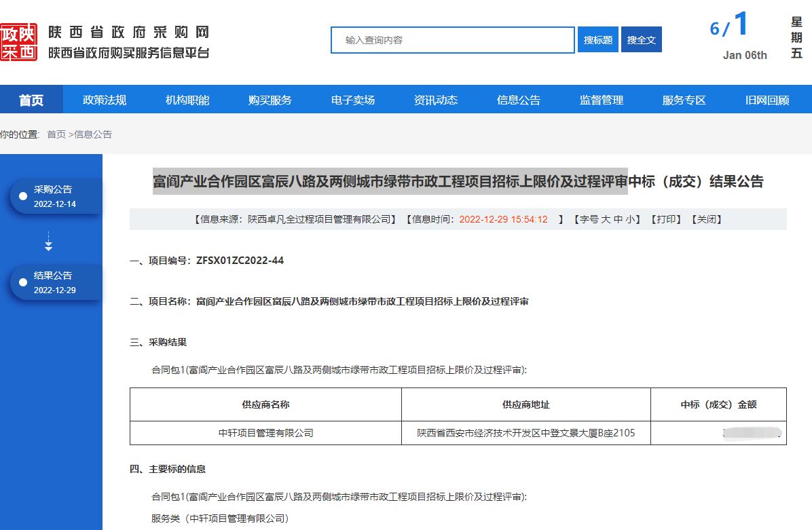Viewport: 812px width, 530px height.
Task: Select the 监督管理 menu item
Action: point(602,100)
